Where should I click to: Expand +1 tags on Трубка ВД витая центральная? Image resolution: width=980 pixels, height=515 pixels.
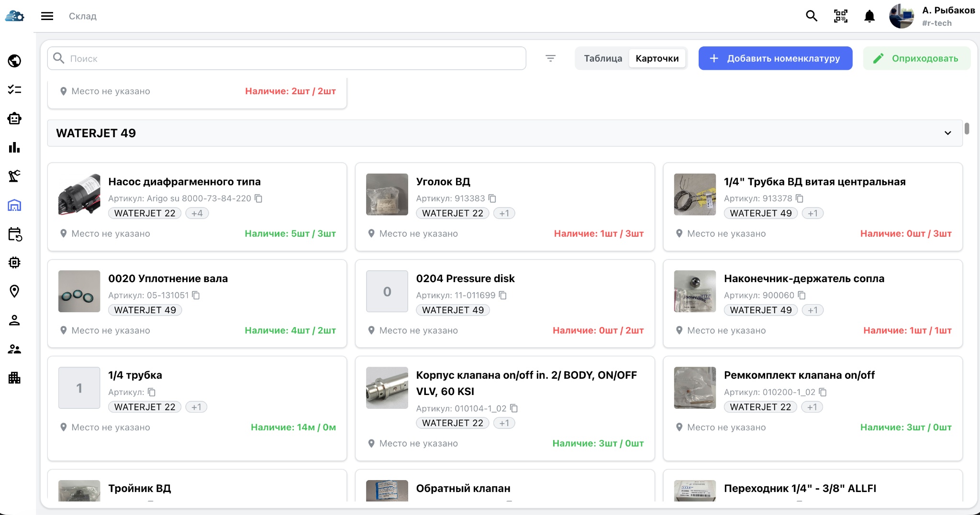[813, 213]
